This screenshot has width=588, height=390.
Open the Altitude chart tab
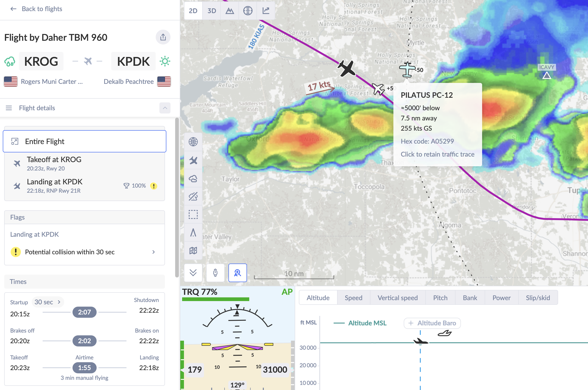[318, 298]
